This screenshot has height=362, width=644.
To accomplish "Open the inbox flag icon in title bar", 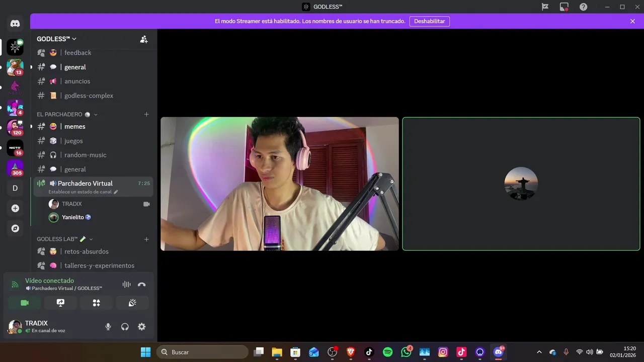I will [545, 7].
